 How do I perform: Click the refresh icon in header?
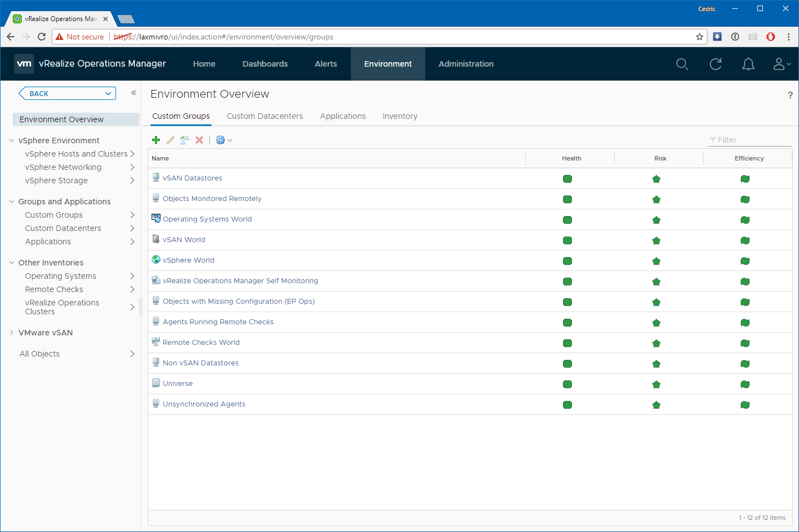click(716, 64)
